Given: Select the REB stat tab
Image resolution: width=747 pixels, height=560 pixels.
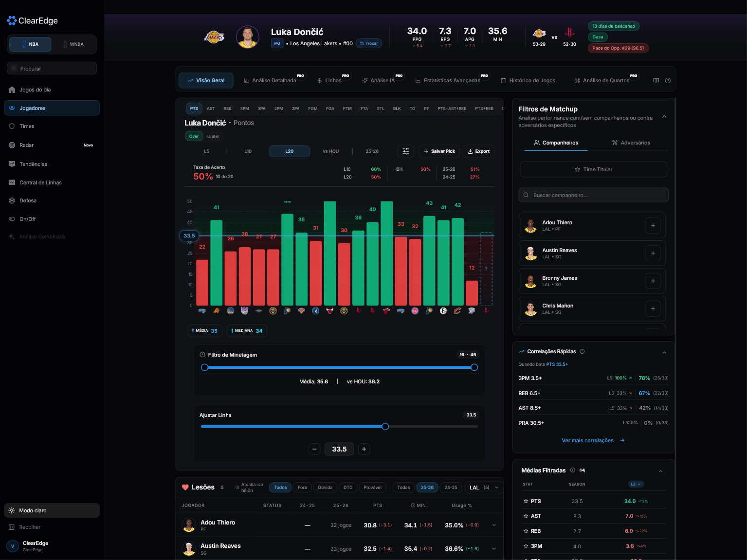Looking at the screenshot, I should (227, 108).
